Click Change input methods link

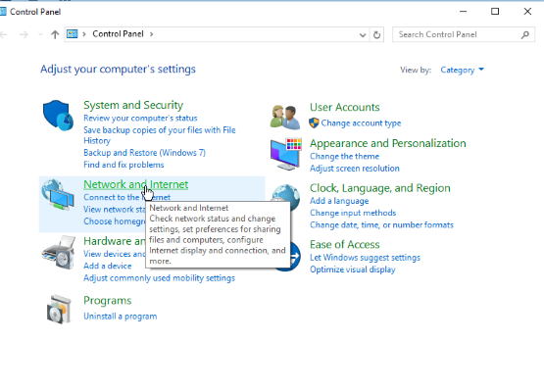tap(353, 213)
